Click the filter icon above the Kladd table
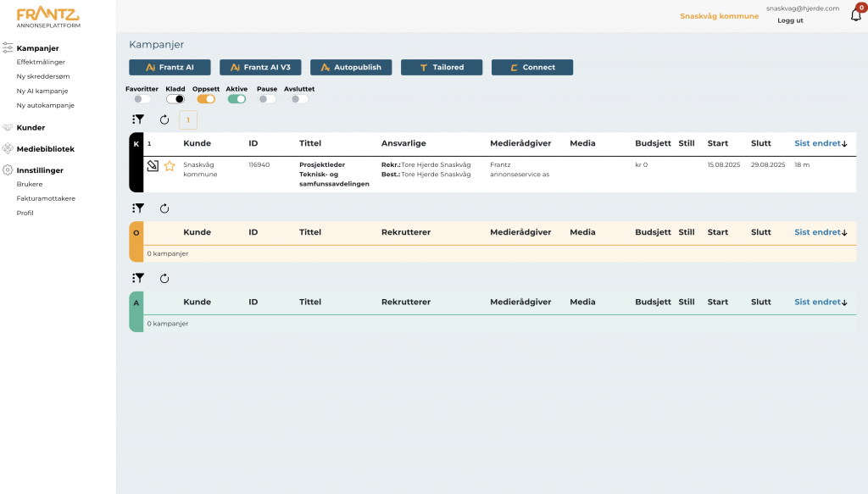The width and height of the screenshot is (868, 494). (x=138, y=120)
